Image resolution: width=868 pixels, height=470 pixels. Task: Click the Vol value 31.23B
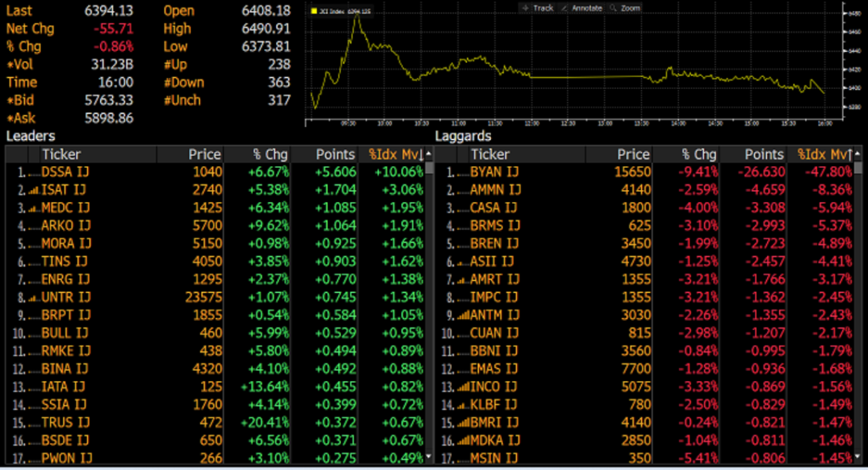click(112, 64)
